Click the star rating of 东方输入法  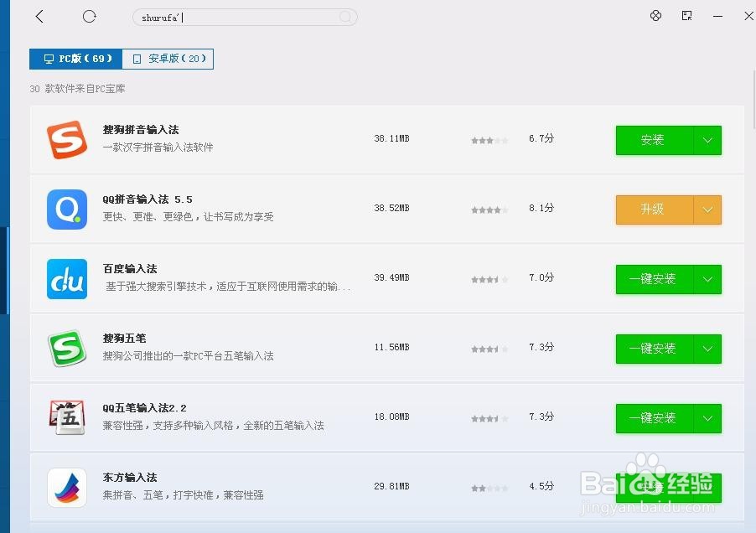point(489,489)
